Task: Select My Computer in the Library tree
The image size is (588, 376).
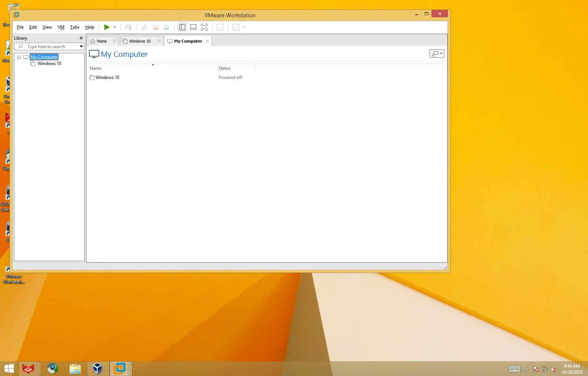Action: click(44, 57)
